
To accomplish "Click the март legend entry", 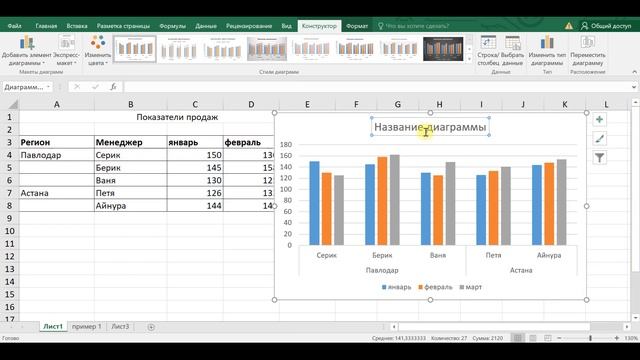I will coord(471,287).
